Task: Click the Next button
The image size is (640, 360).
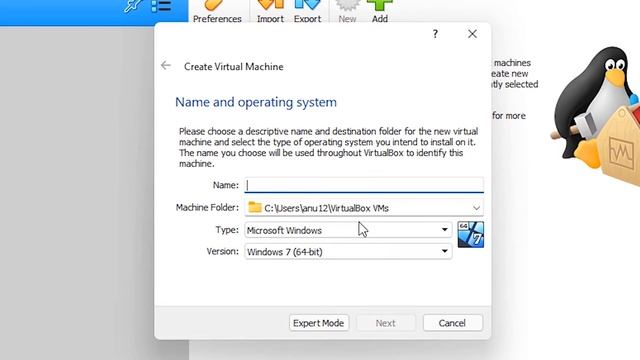Action: click(385, 323)
